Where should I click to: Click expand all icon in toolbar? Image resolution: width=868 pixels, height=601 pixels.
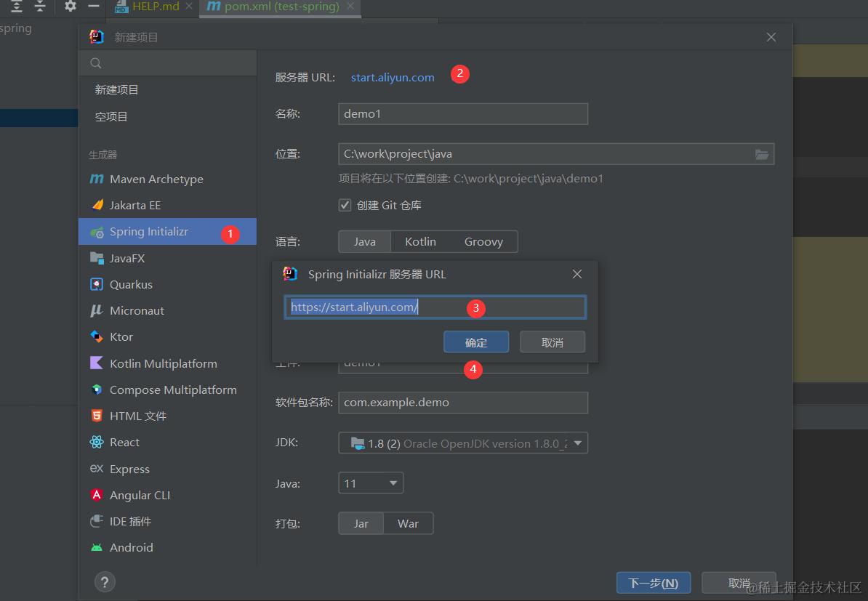coord(17,6)
